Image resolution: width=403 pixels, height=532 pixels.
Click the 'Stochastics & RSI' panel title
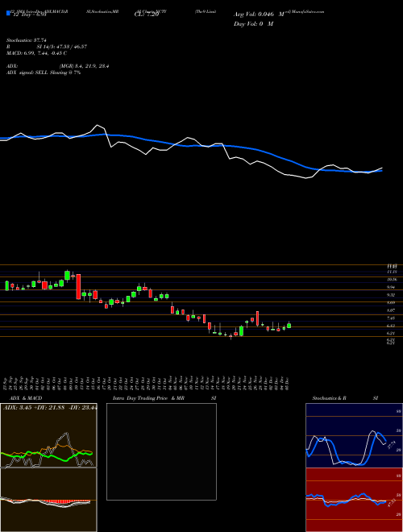coord(345,398)
